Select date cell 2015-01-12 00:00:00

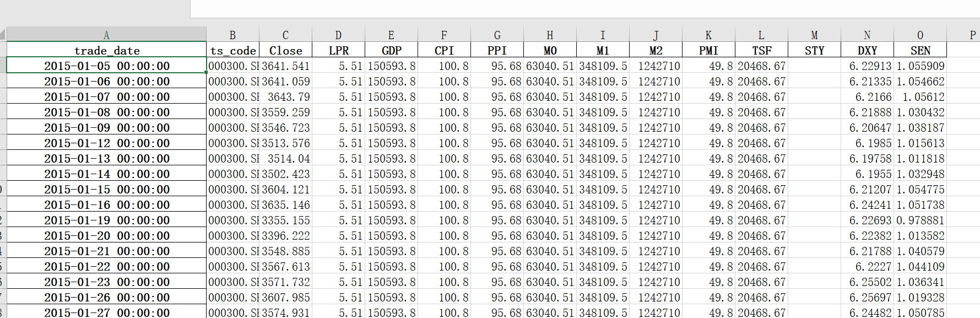(106, 143)
